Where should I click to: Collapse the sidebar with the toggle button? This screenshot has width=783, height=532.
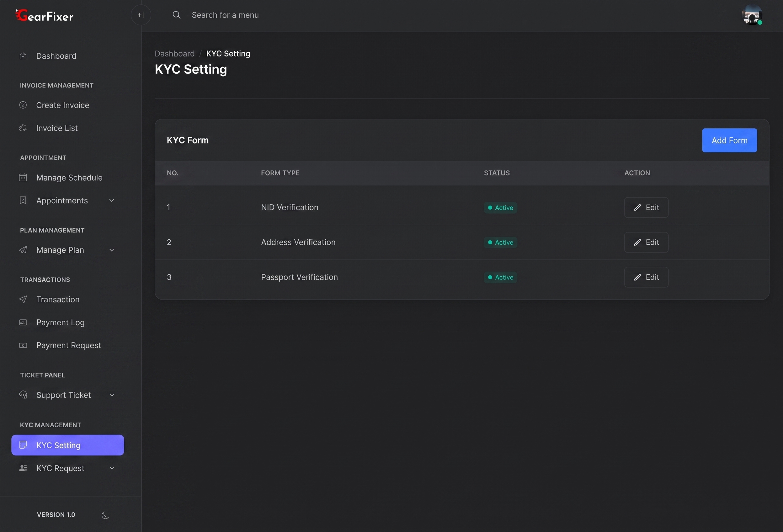coord(141,15)
